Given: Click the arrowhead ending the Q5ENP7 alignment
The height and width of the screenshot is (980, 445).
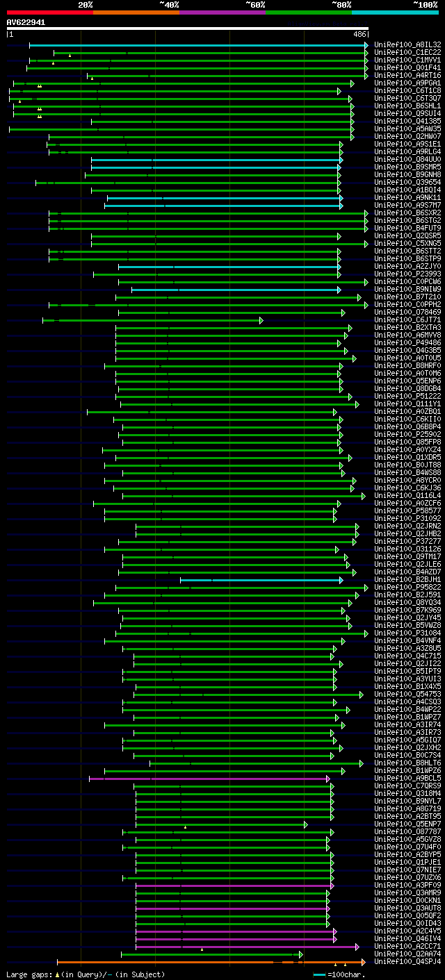Looking at the screenshot, I should pyautogui.click(x=306, y=824).
